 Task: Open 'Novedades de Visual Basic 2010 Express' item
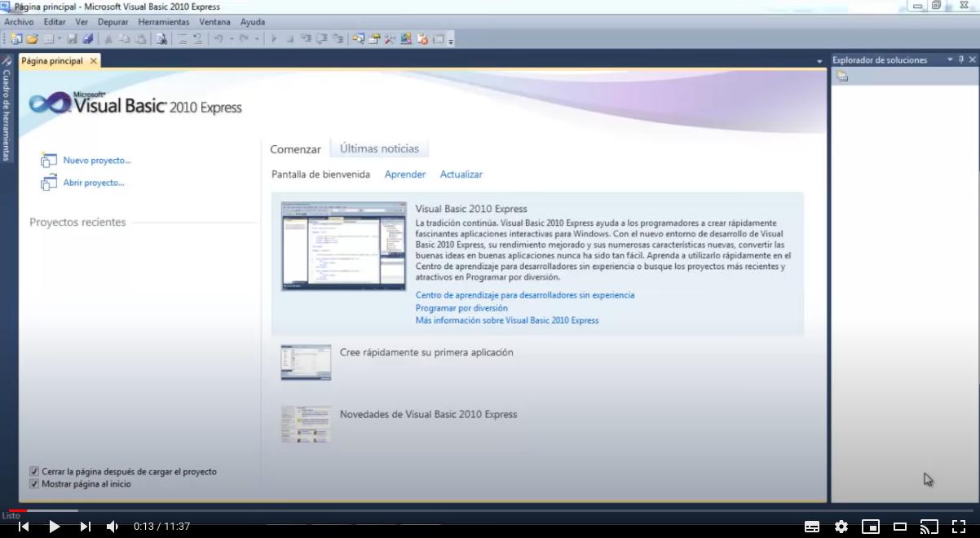pyautogui.click(x=428, y=414)
